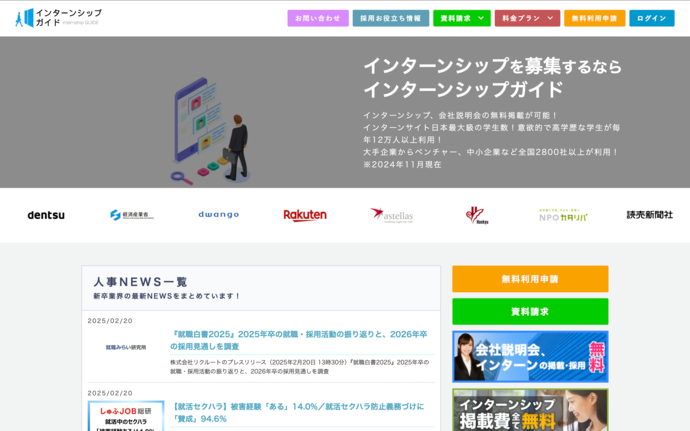Screen dimensions: 690x431
Task: Click 無料利用申請 in the top header
Action: pyautogui.click(x=594, y=18)
